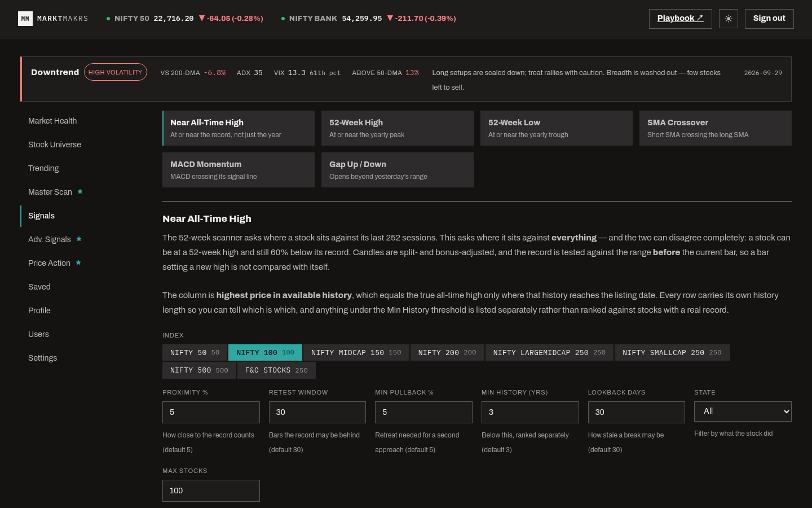Click the NIFTY 50 ticker quote

point(185,19)
